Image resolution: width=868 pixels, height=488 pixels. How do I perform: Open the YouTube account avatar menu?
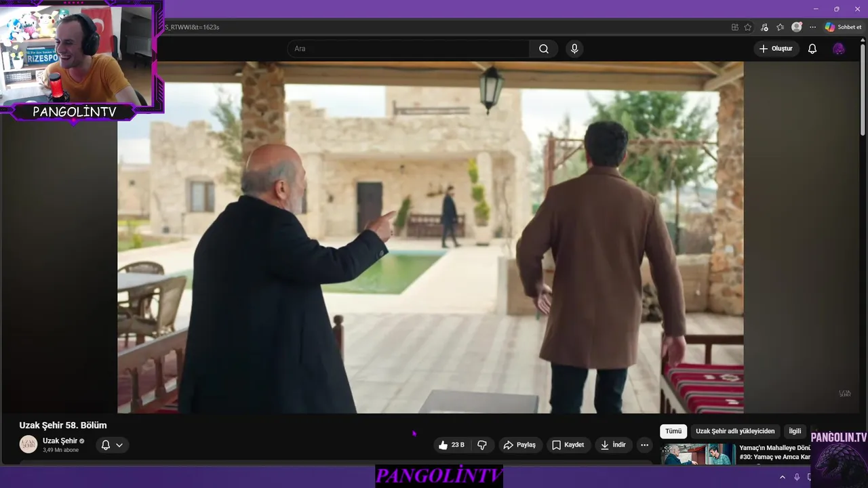click(839, 49)
